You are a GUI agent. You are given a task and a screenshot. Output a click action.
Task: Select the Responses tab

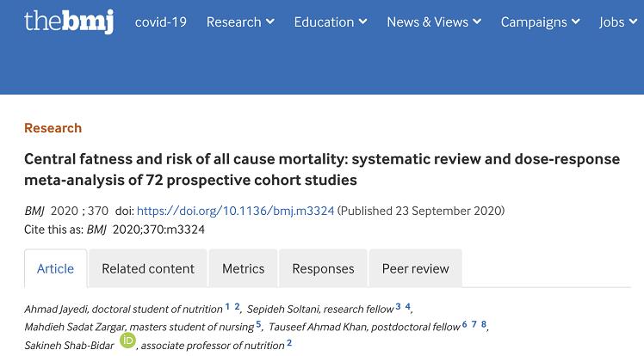(323, 269)
